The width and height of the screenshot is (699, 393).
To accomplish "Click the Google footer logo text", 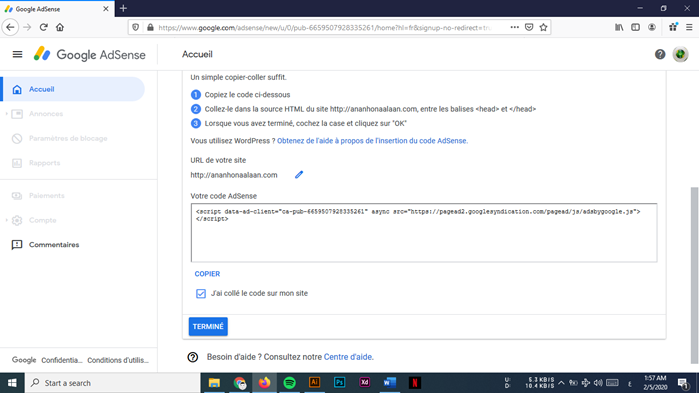I will point(24,360).
